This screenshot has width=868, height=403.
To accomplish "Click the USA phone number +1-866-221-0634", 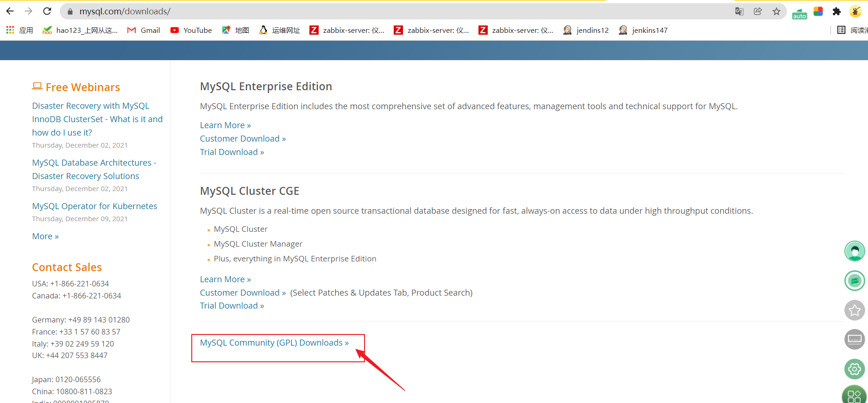I will pos(80,284).
